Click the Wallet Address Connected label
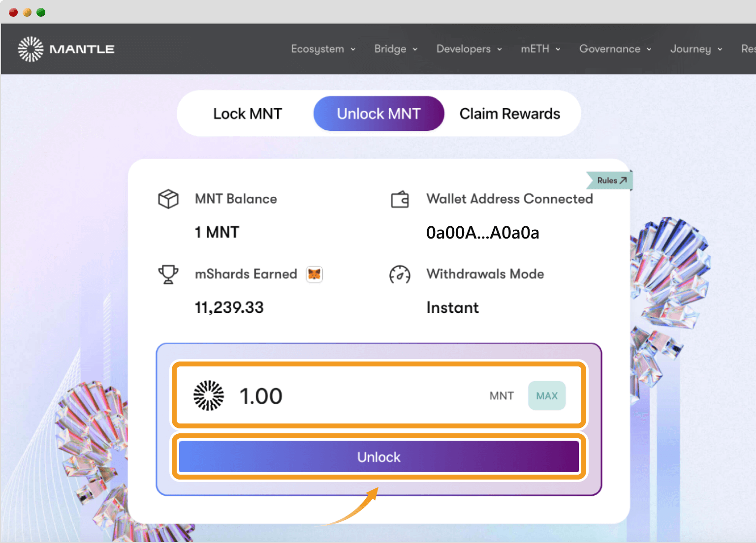The width and height of the screenshot is (756, 543). click(509, 199)
